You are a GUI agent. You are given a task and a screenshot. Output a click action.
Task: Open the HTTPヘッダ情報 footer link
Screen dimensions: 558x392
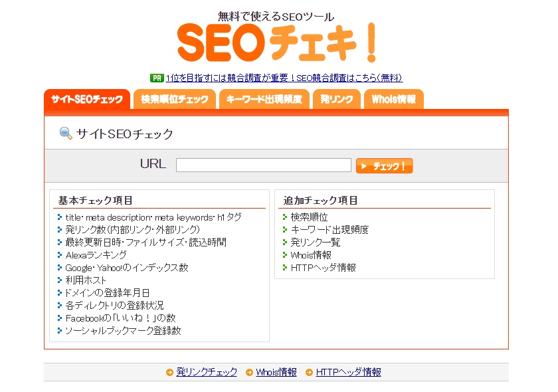[x=348, y=372]
